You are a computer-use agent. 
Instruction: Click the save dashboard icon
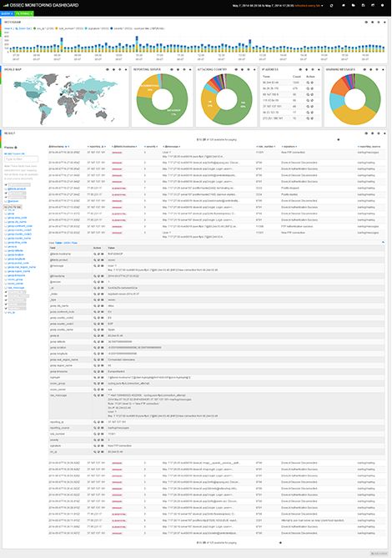[363, 5]
